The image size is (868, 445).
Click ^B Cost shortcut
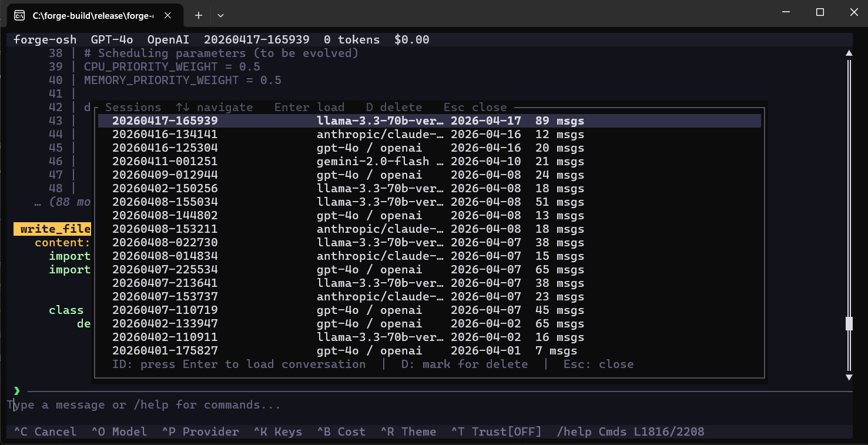341,432
